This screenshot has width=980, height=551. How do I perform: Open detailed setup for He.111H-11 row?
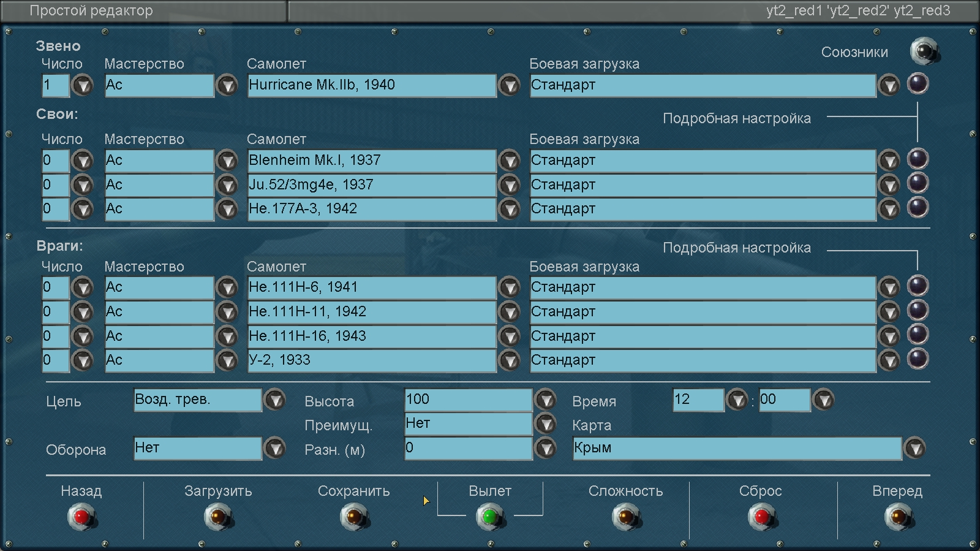pos(918,310)
